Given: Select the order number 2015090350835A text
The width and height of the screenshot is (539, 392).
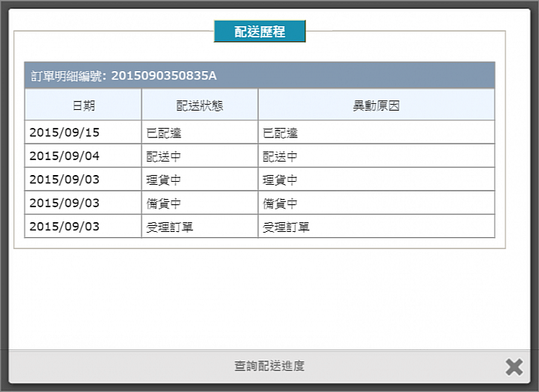Looking at the screenshot, I should coord(164,76).
